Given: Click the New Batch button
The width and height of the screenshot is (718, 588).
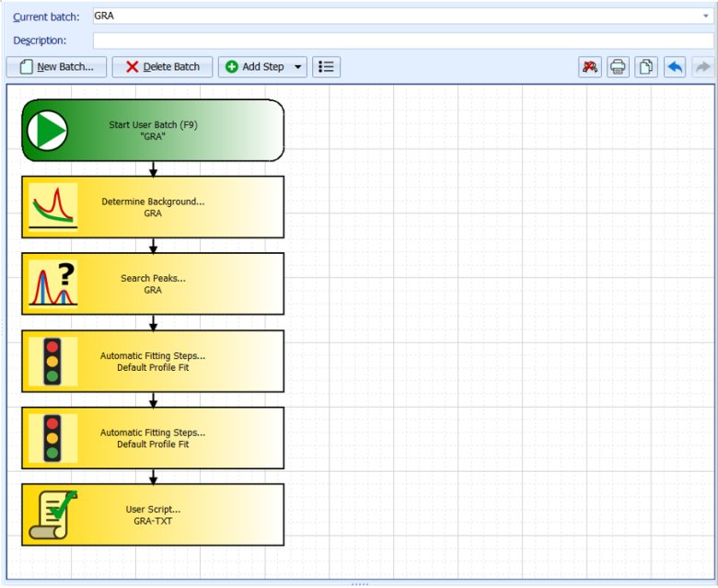Looking at the screenshot, I should point(56,67).
